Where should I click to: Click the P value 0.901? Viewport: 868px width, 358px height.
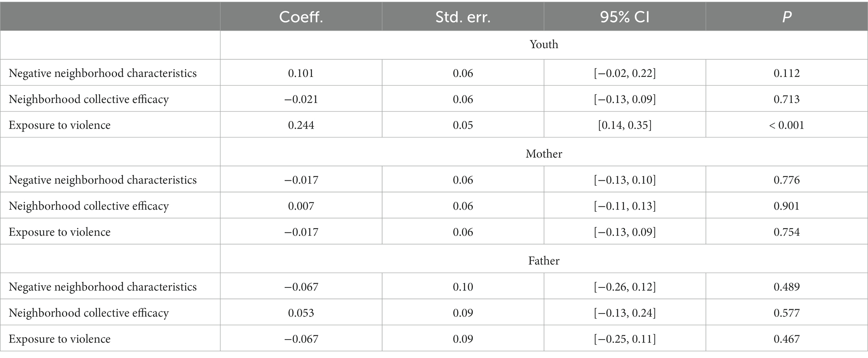point(787,206)
